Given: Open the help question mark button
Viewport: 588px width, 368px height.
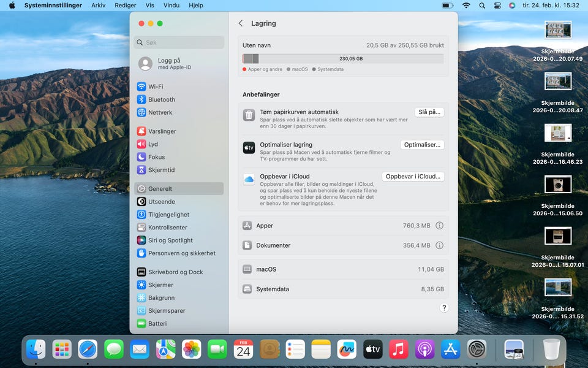Looking at the screenshot, I should pyautogui.click(x=444, y=308).
